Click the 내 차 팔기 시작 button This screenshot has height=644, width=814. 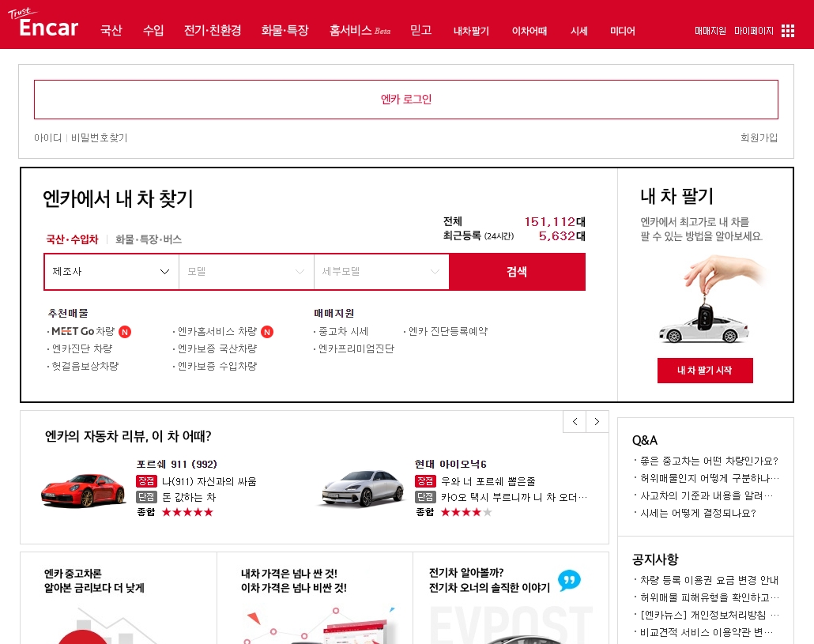[705, 371]
